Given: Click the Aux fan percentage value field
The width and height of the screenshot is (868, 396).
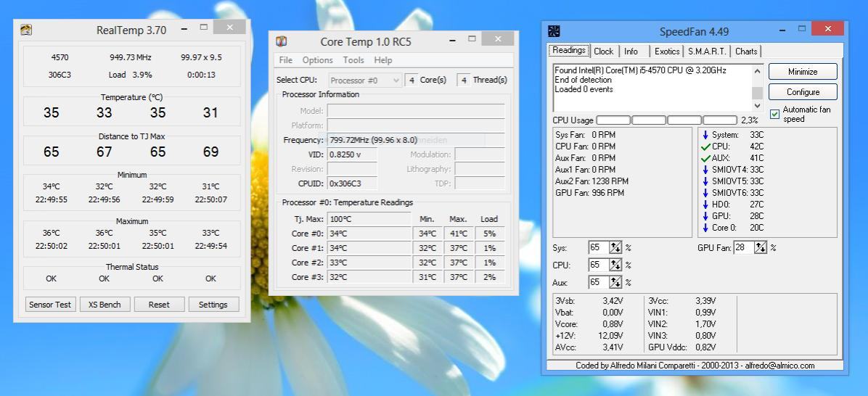Looking at the screenshot, I should 599,283.
